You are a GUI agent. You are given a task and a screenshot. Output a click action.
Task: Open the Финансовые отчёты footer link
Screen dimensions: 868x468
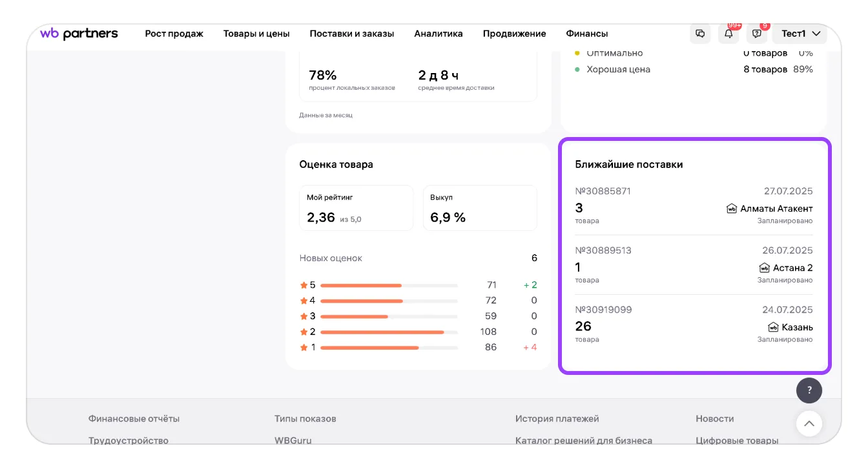click(134, 419)
